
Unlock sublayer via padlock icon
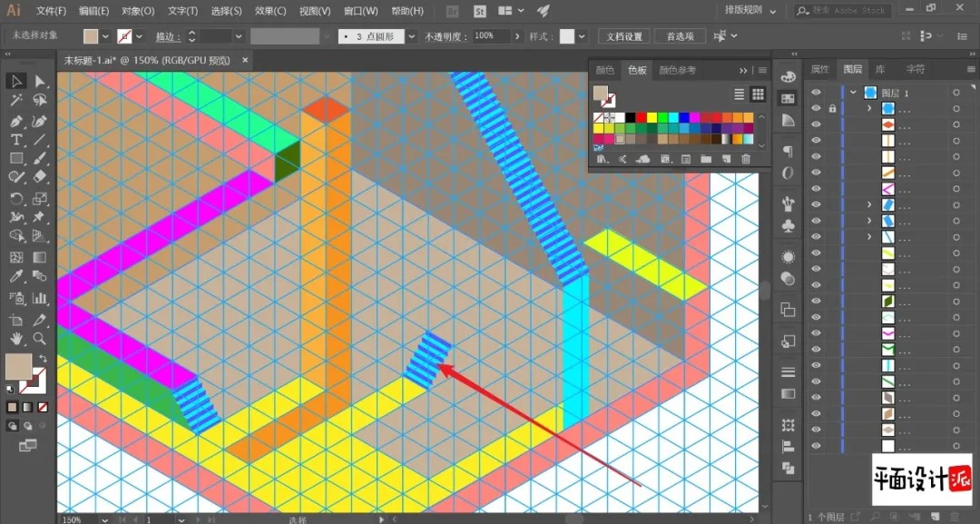pyautogui.click(x=832, y=108)
